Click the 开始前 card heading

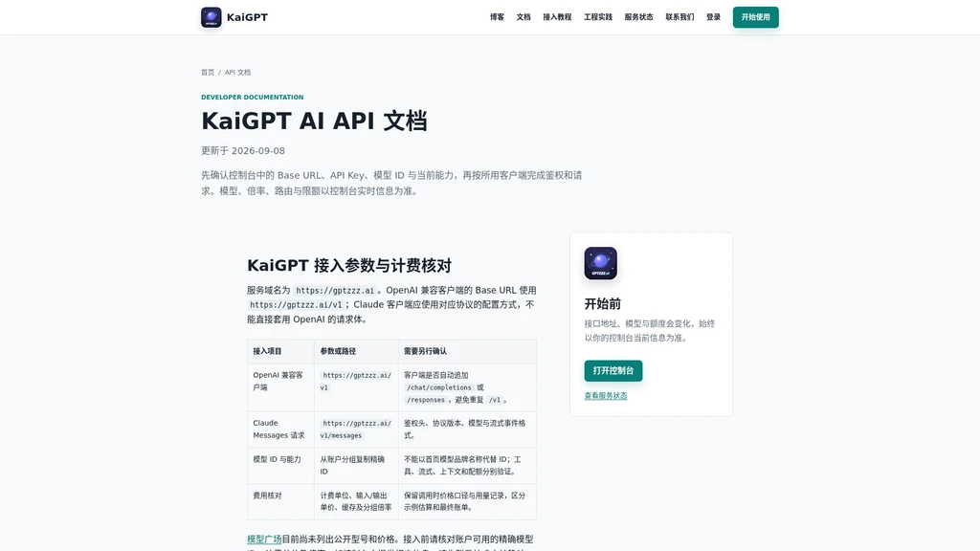point(603,304)
